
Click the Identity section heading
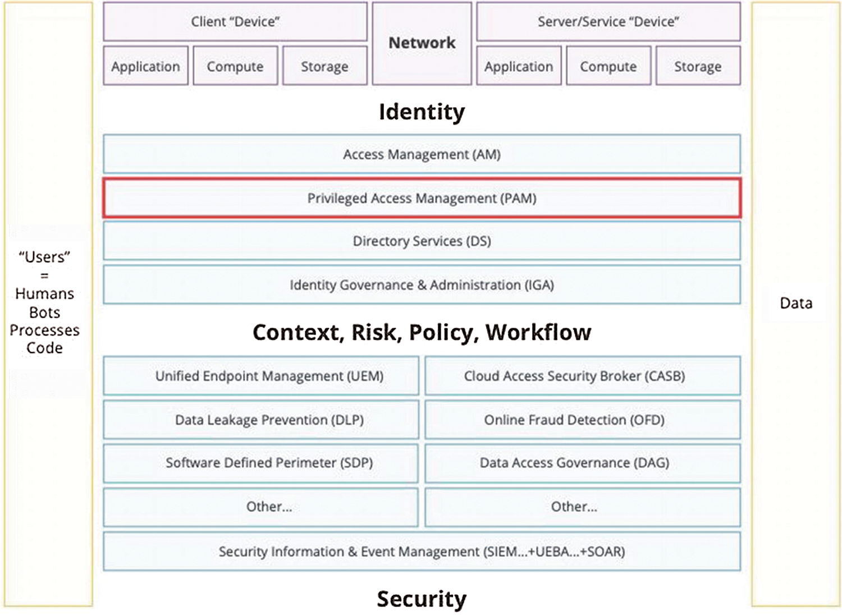point(421,112)
